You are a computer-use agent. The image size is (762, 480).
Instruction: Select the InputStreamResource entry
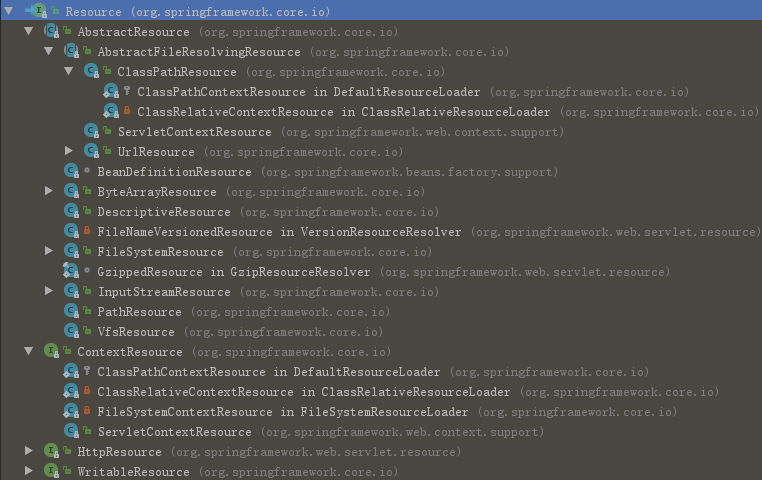(x=163, y=292)
